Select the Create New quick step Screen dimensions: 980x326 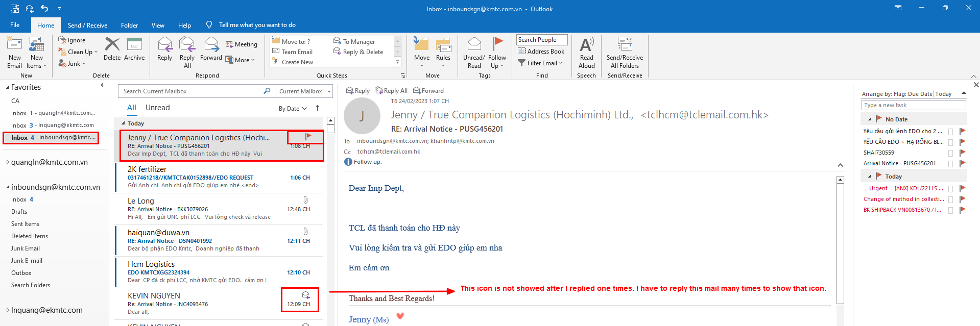[293, 62]
